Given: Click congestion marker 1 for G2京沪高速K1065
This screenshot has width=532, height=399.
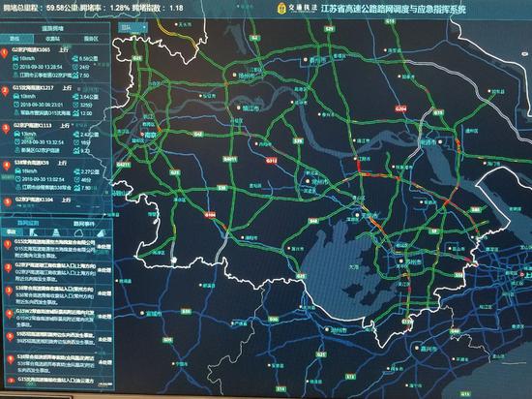Looking at the screenshot, I should click(x=5, y=53).
